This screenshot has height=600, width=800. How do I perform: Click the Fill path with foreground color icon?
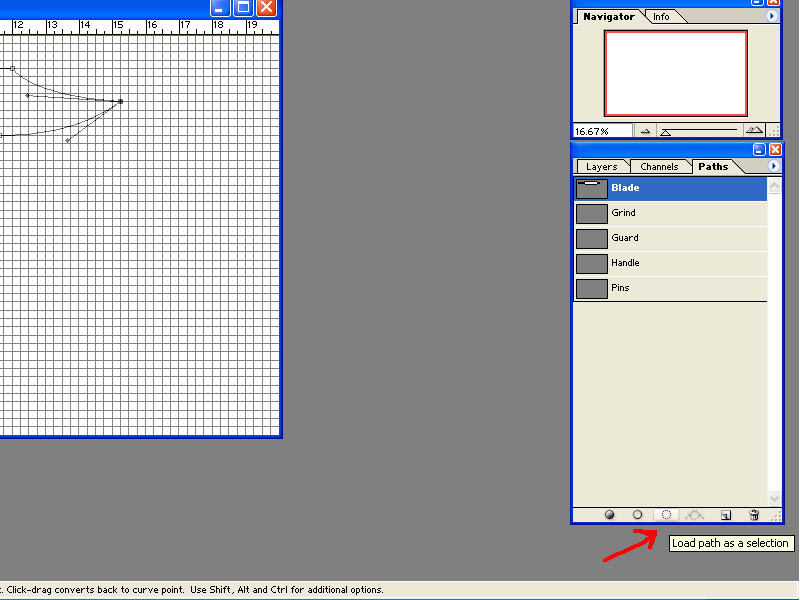(x=609, y=515)
